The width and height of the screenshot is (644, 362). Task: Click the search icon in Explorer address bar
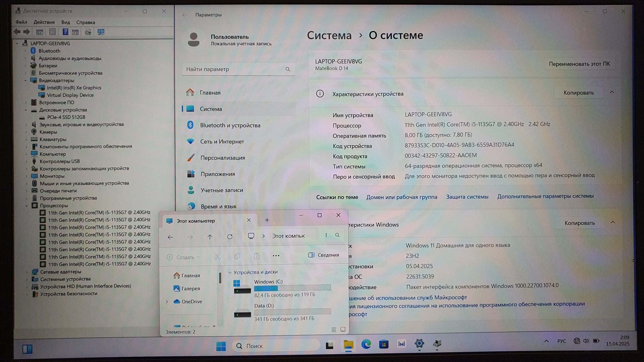[x=337, y=235]
